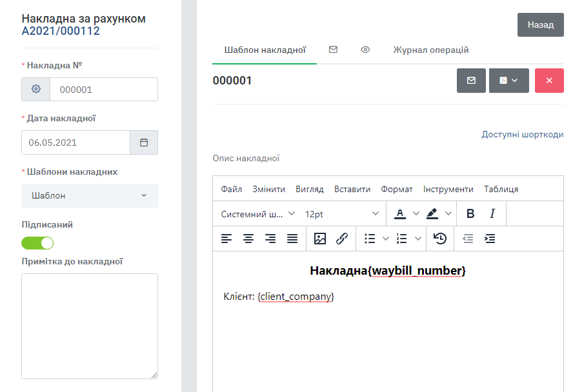Center align the text

tap(248, 239)
